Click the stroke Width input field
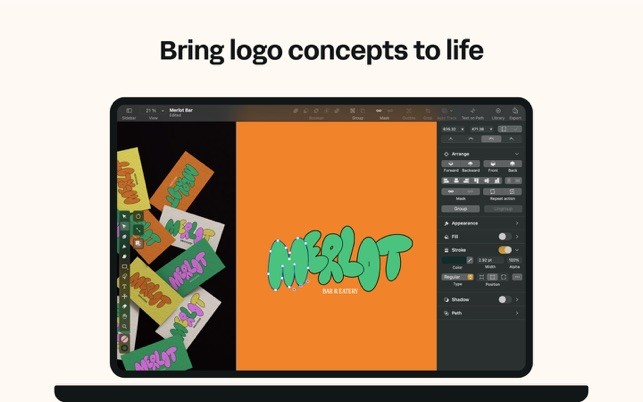Screen dimensions: 643x402 [490, 260]
